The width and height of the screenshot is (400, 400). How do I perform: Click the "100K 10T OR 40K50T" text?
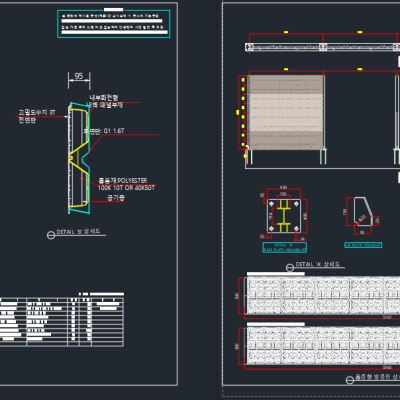coord(126,188)
